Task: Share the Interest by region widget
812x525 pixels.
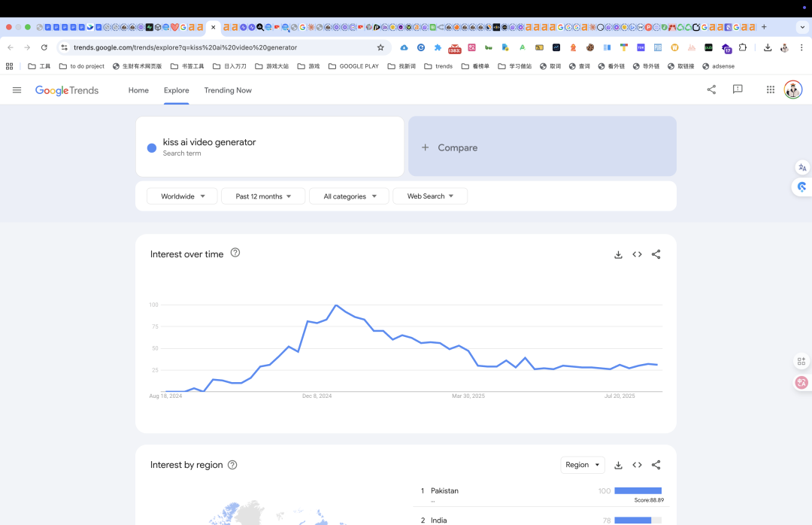Action: (x=656, y=465)
